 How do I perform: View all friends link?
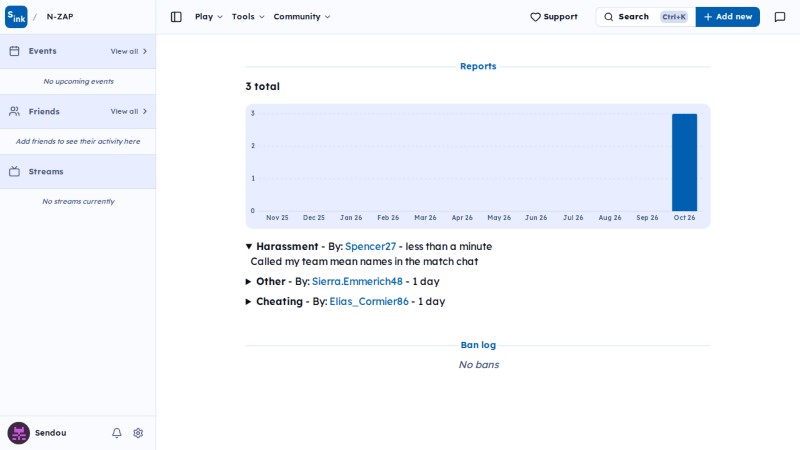[129, 111]
